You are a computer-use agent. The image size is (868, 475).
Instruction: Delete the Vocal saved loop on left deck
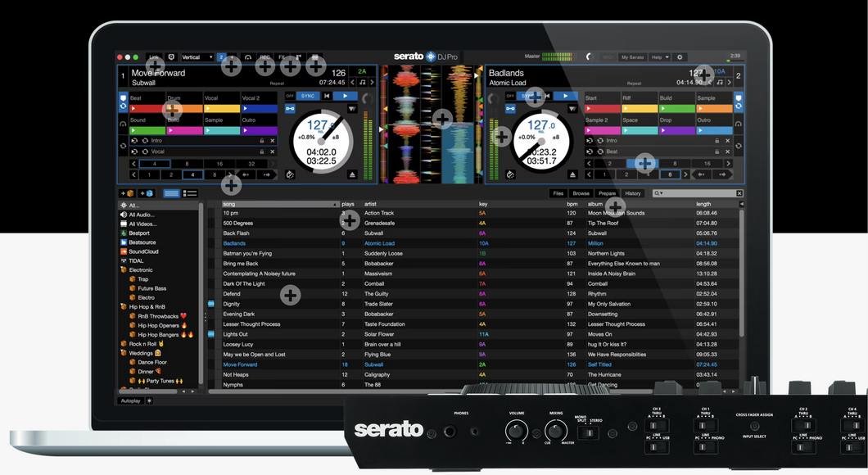click(x=273, y=152)
